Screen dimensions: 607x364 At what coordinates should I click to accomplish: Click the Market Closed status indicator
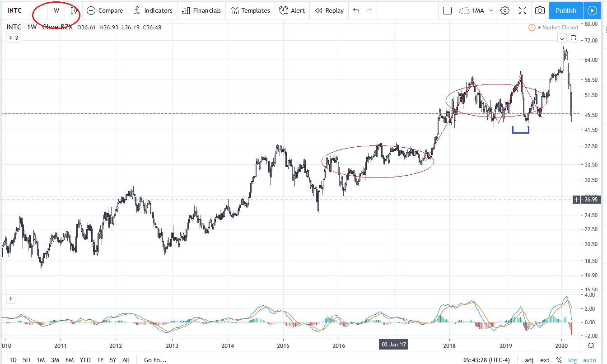[x=553, y=28]
